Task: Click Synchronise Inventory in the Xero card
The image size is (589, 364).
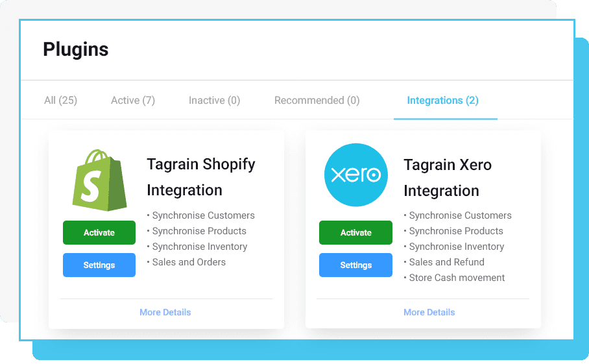Action: click(457, 247)
